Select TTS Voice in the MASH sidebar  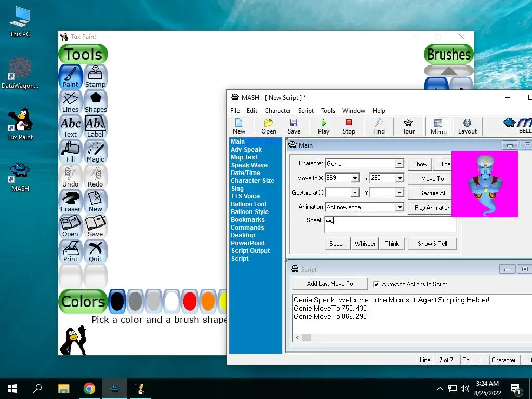(245, 196)
